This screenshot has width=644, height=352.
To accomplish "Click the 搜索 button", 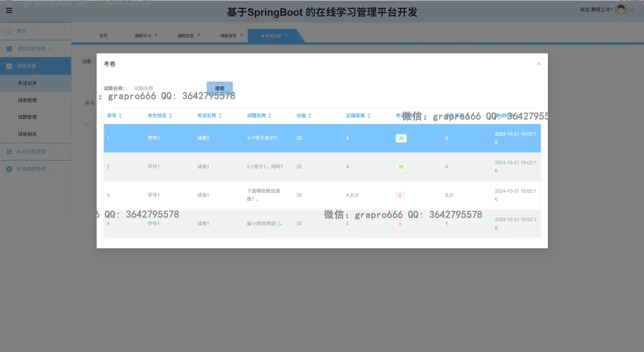I will pos(219,88).
